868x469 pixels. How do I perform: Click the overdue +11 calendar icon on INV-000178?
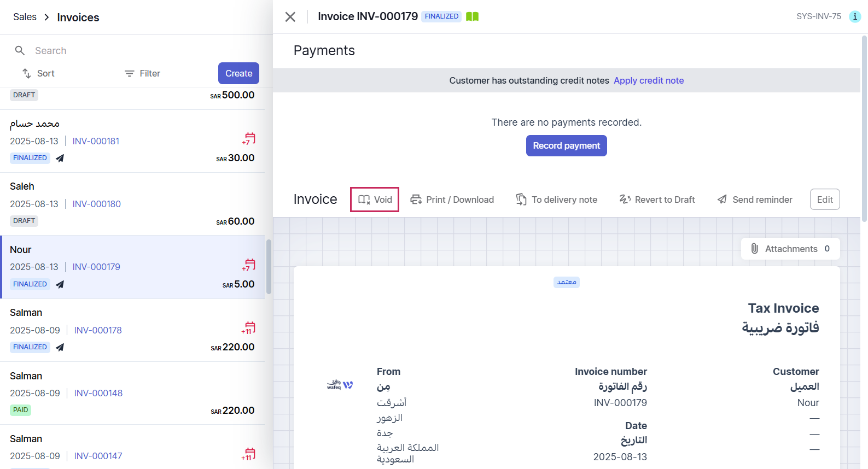[x=249, y=328]
